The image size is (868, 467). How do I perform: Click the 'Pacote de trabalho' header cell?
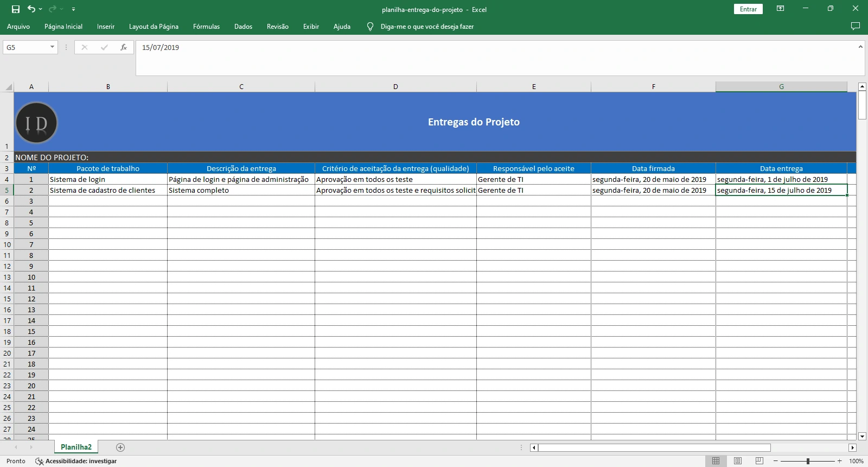click(x=108, y=168)
